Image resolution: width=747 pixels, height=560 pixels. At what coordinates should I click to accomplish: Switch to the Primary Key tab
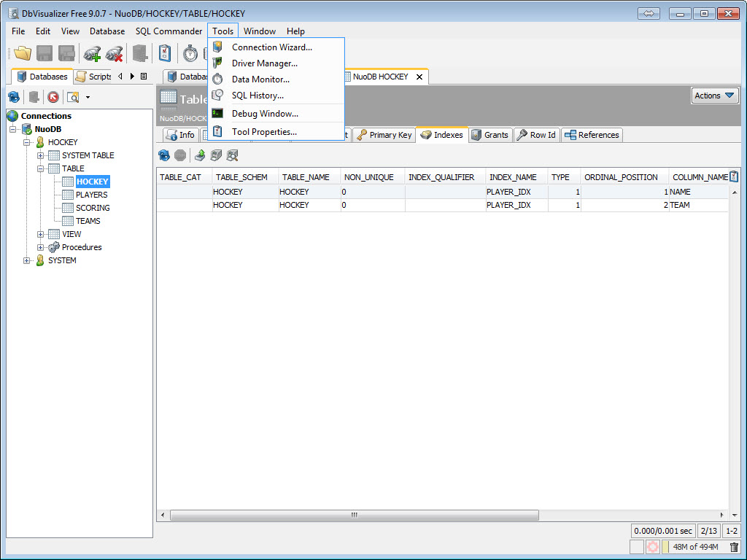pos(384,135)
